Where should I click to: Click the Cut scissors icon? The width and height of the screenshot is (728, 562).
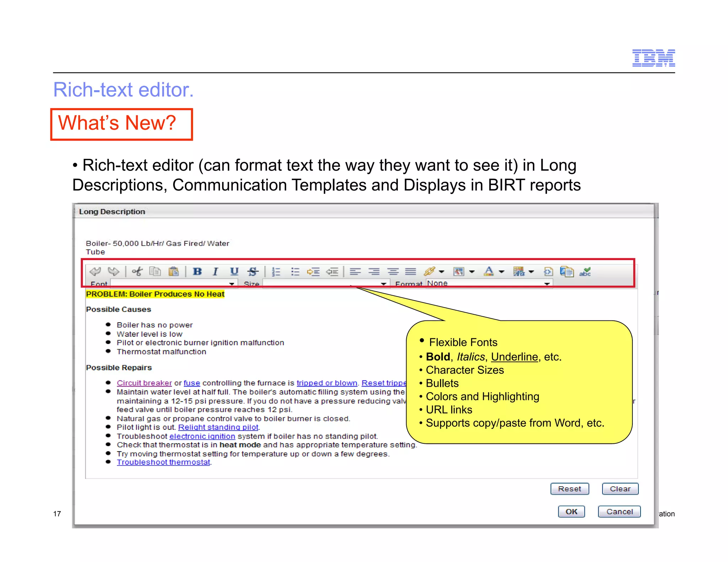[x=137, y=272]
